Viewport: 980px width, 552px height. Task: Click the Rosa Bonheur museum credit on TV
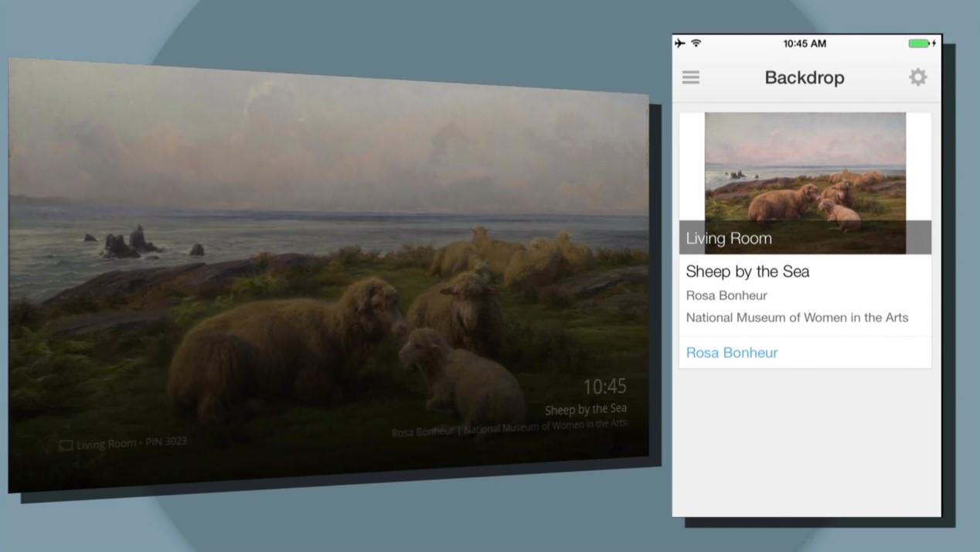click(510, 428)
